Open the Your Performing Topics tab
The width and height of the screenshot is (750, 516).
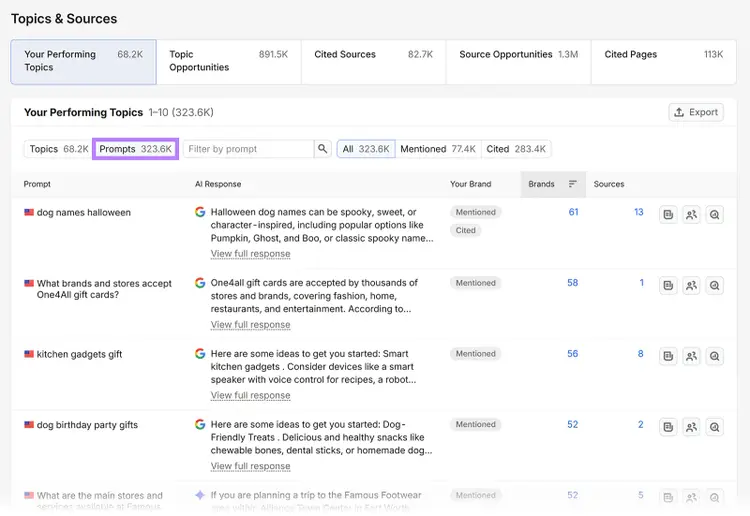(83, 62)
